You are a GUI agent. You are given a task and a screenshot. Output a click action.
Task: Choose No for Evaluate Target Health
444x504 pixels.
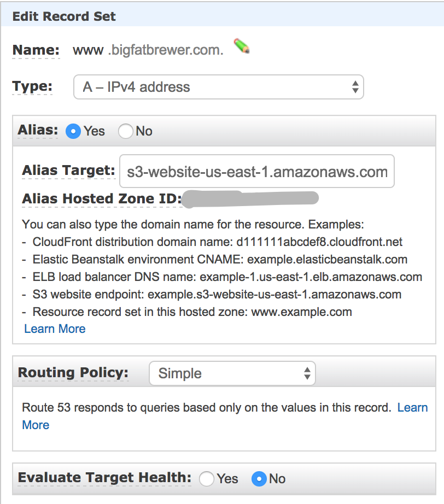coord(259,479)
